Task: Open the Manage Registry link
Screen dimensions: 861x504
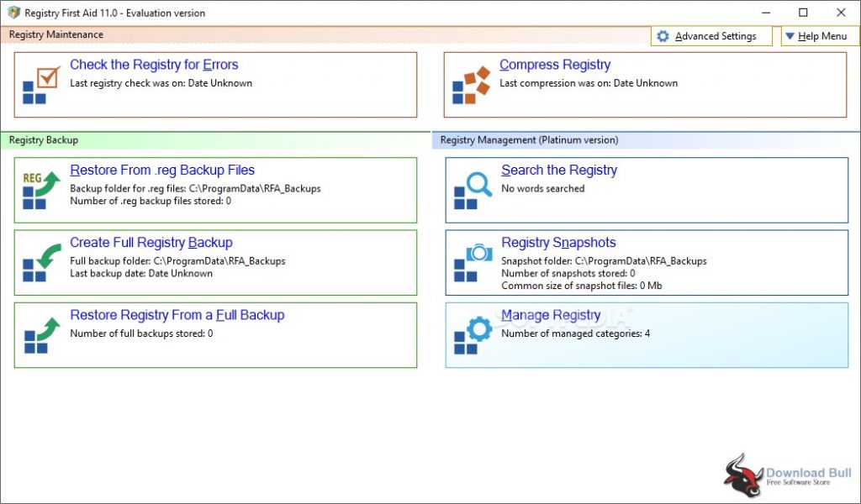Action: (551, 315)
